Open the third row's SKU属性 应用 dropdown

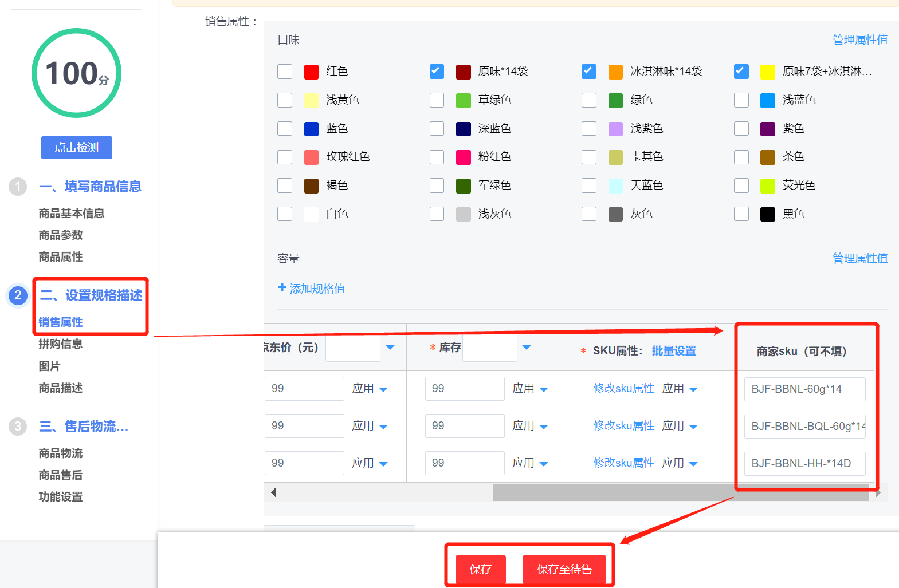[693, 464]
